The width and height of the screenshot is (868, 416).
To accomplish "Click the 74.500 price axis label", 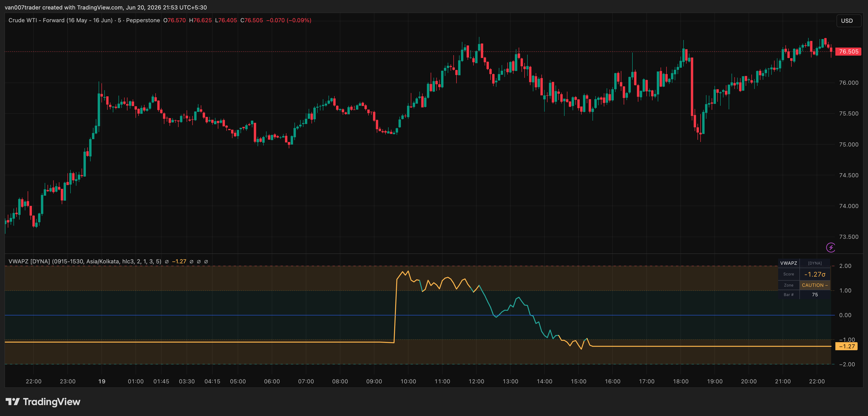I will pos(848,175).
